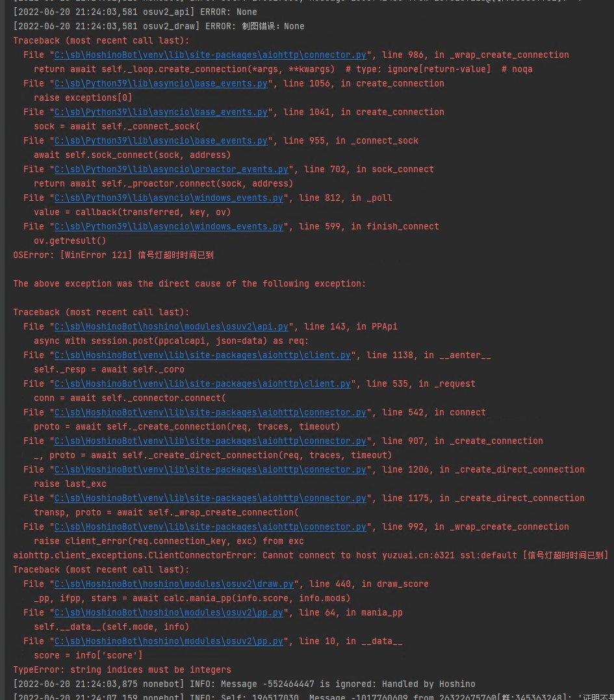Click the 'TypeError: string indices must be integers' line

pyautogui.click(x=122, y=669)
